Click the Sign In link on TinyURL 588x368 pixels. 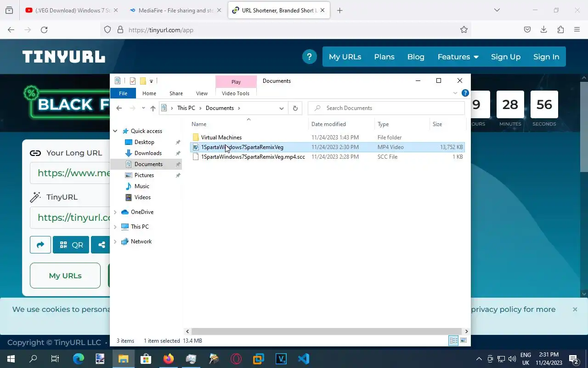point(546,57)
